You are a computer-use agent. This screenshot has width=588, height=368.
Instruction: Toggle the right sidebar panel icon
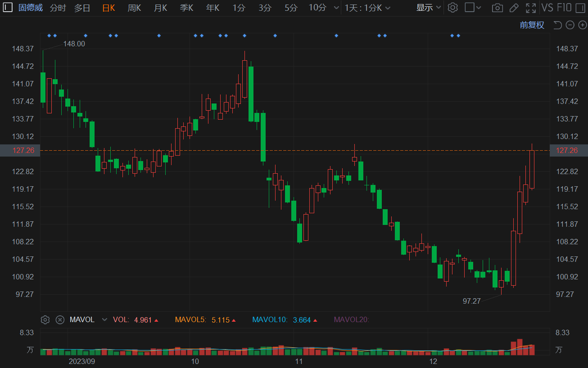pos(580,8)
